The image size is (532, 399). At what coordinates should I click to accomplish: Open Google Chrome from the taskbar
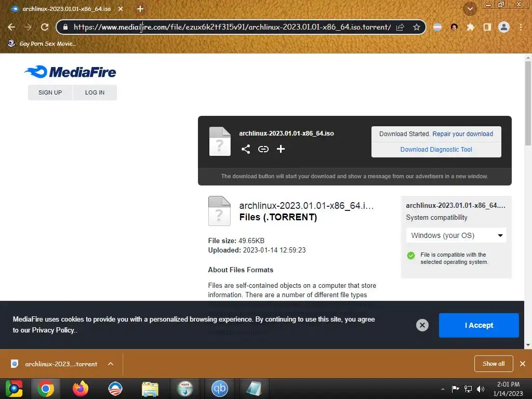coord(46,389)
